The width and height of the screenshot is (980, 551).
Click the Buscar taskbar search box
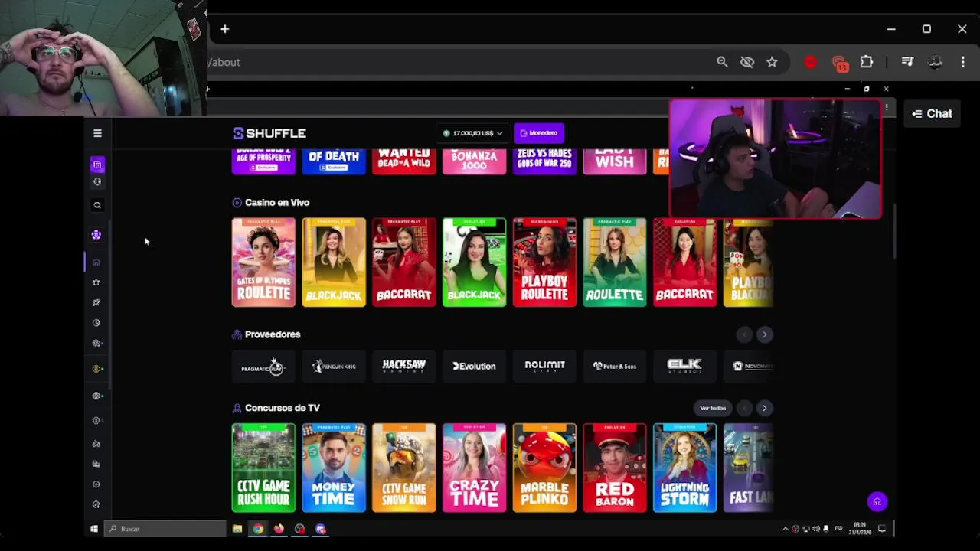click(x=165, y=529)
